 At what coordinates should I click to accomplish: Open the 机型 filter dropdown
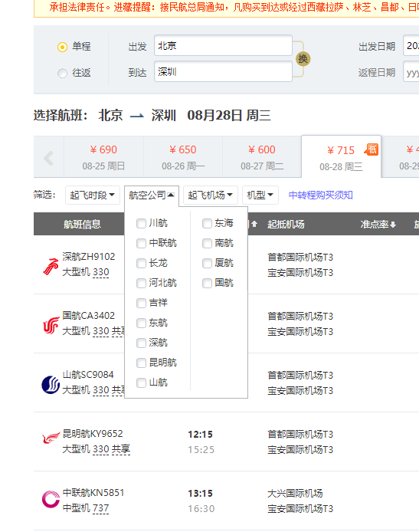[260, 195]
